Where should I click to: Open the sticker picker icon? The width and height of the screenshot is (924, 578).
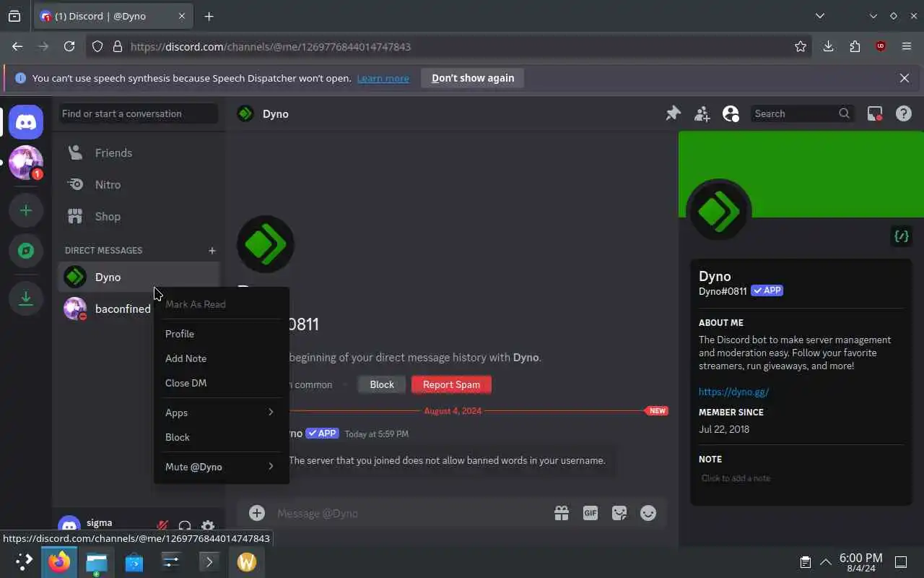[619, 513]
